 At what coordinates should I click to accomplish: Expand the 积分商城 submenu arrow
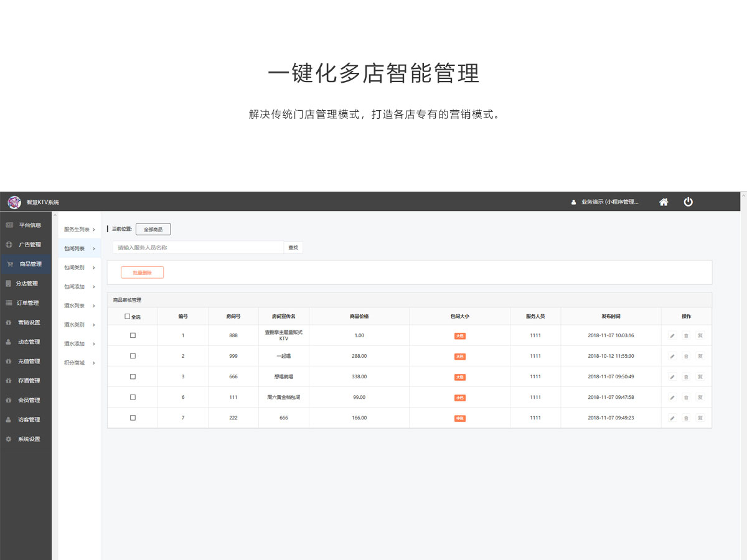tap(93, 363)
